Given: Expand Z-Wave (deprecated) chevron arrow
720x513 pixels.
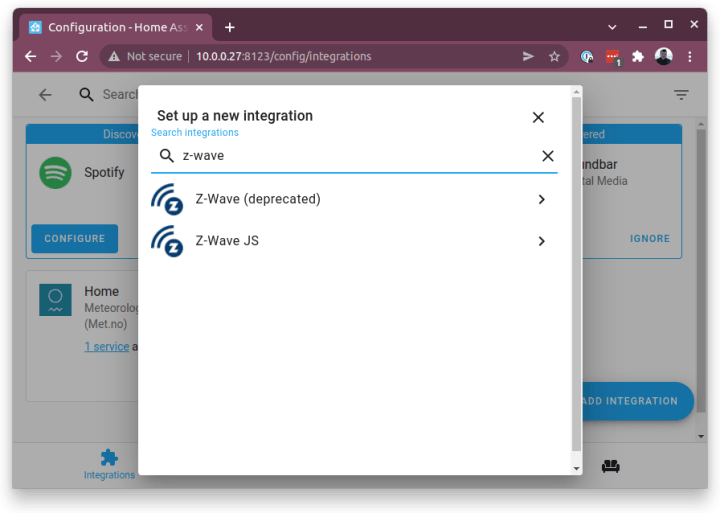Looking at the screenshot, I should [542, 199].
